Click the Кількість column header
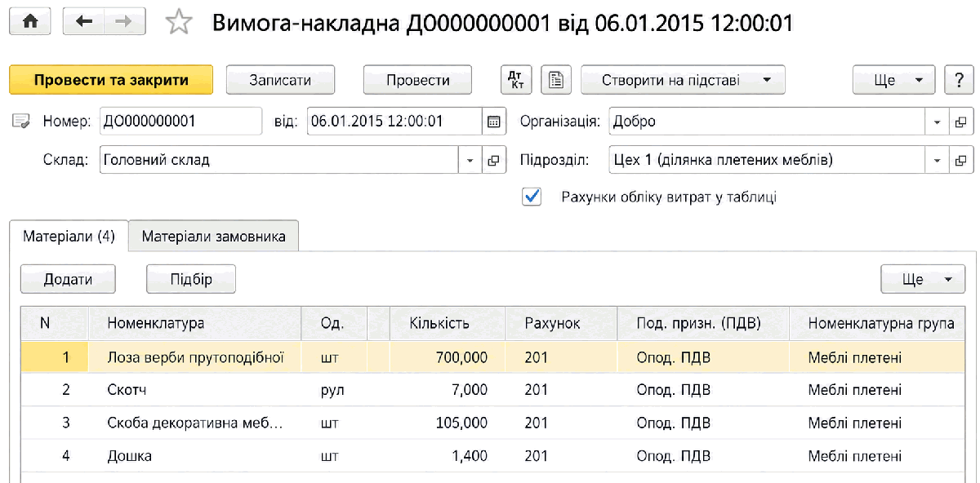The width and height of the screenshot is (980, 483). point(448,323)
